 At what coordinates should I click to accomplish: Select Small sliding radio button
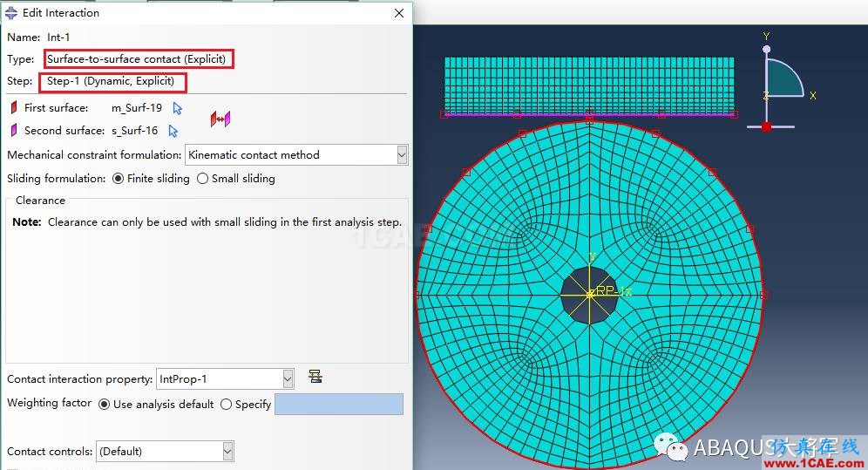click(x=202, y=178)
